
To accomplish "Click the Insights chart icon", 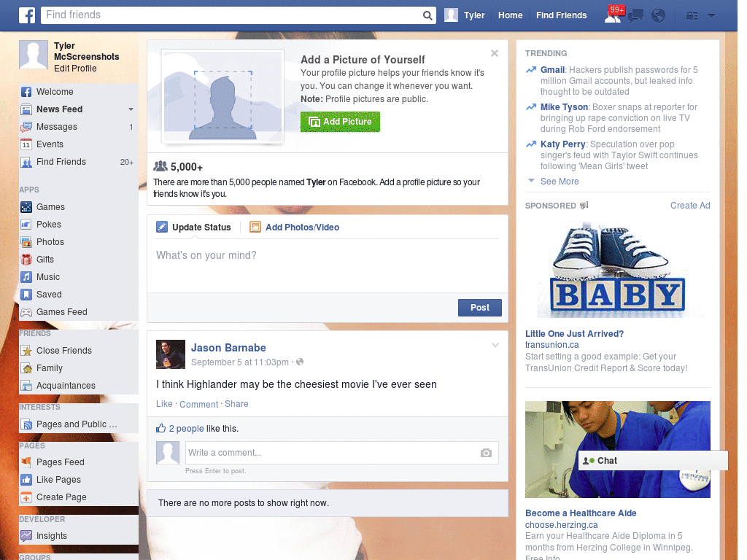I will pos(26,536).
